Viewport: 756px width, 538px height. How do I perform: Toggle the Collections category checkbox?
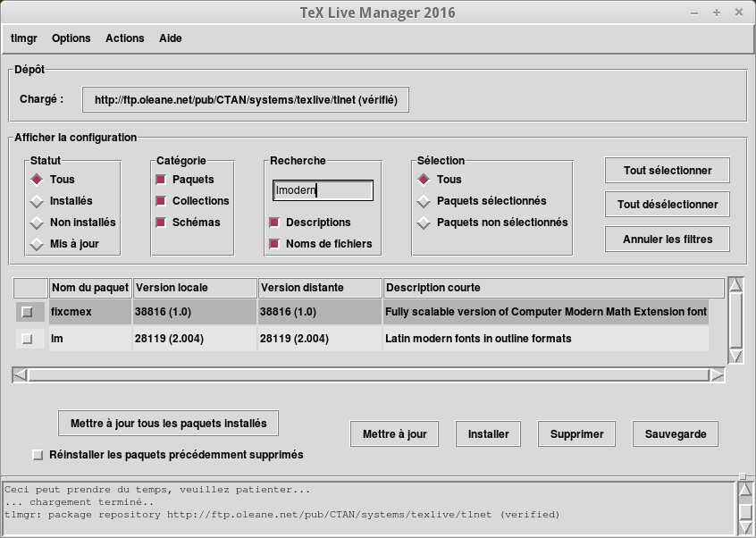[161, 201]
